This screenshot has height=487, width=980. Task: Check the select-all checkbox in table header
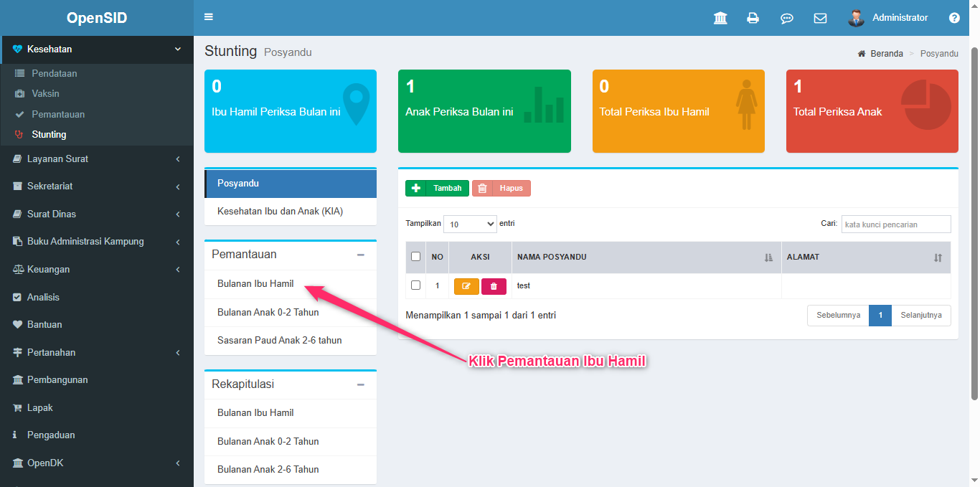[x=415, y=257]
